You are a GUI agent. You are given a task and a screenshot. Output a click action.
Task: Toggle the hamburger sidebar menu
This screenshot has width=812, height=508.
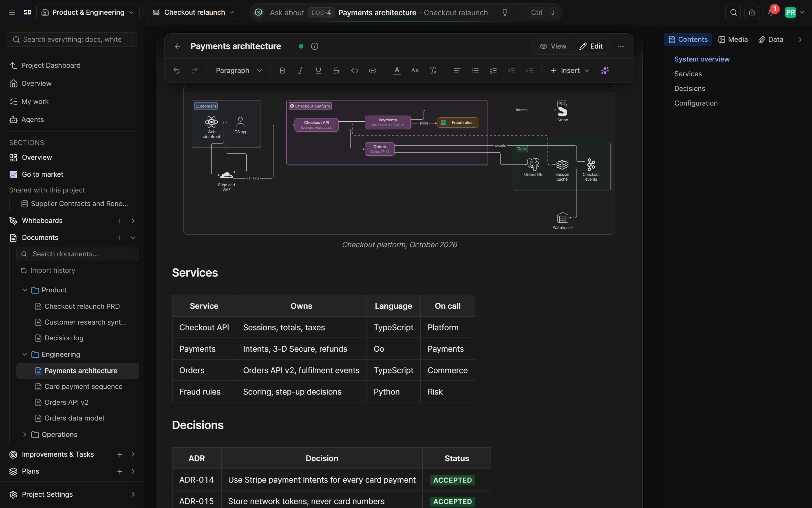tap(12, 12)
